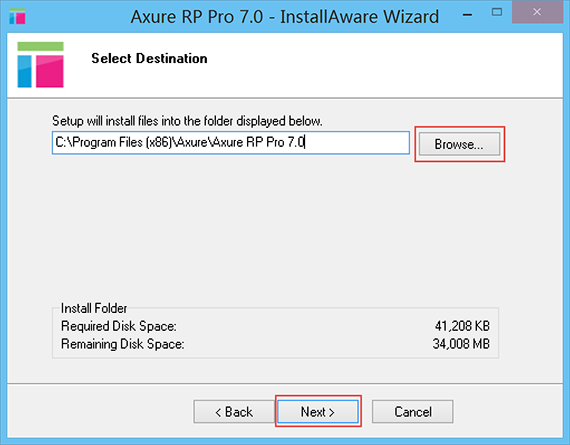Cancel the Axure RP Pro setup

pyautogui.click(x=413, y=412)
